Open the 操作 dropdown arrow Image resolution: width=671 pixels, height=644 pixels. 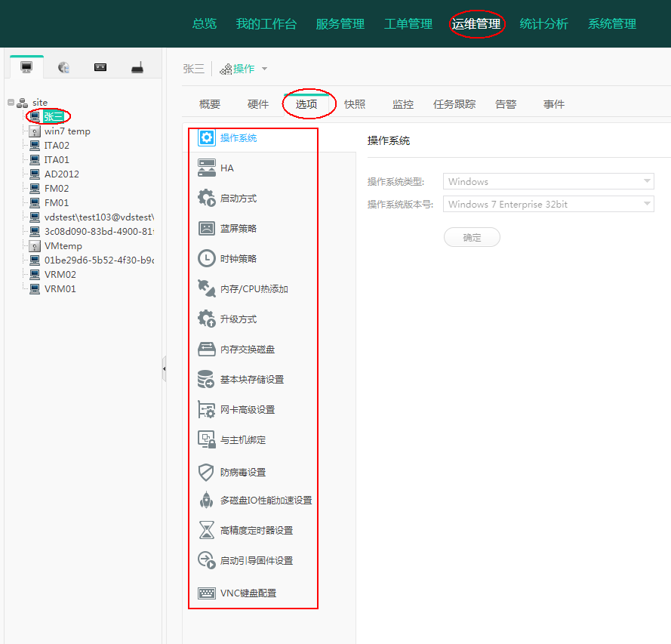pos(264,69)
